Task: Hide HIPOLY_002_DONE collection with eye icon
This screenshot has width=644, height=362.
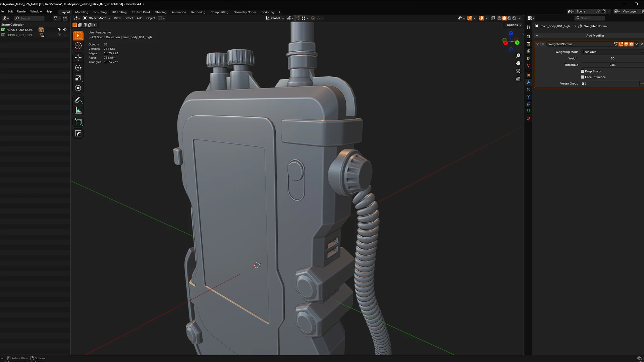Action: click(65, 29)
